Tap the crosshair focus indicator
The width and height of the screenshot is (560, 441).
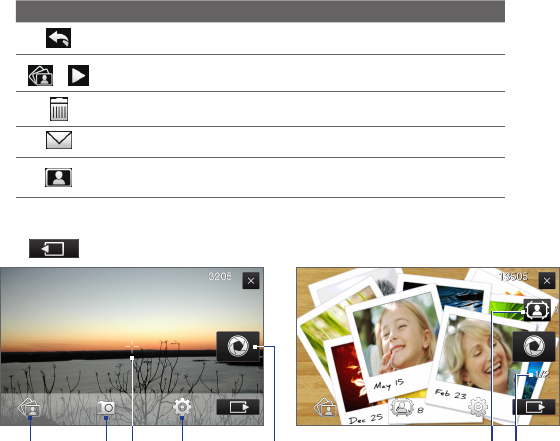pos(132,346)
